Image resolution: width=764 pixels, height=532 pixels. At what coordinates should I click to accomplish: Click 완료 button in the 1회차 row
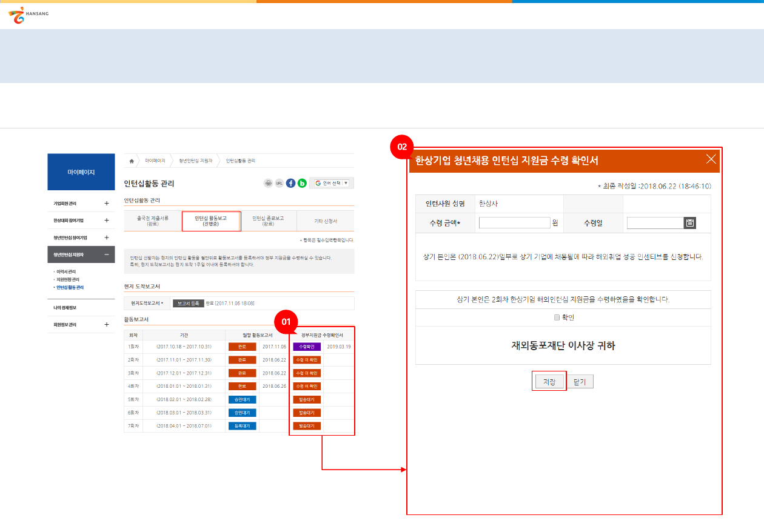tap(243, 347)
